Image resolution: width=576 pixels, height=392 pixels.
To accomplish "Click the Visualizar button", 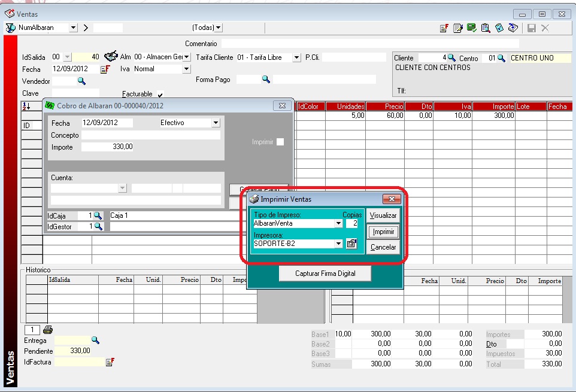I will 383,215.
